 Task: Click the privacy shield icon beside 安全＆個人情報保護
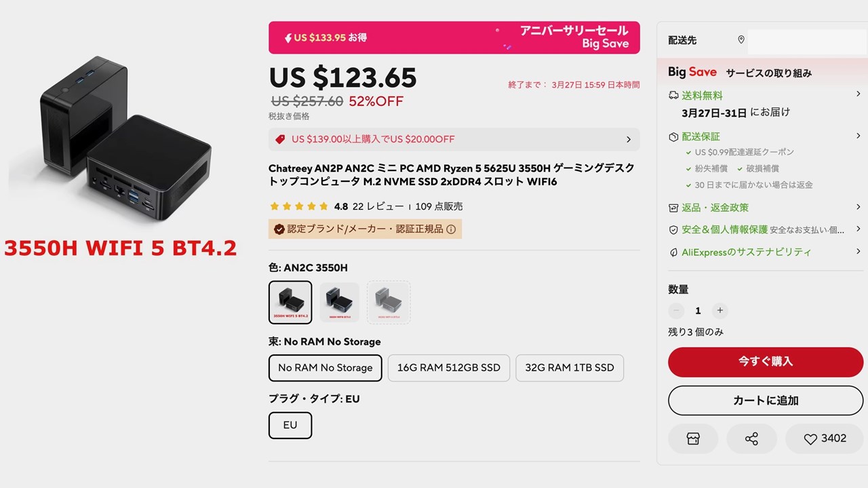coord(673,230)
